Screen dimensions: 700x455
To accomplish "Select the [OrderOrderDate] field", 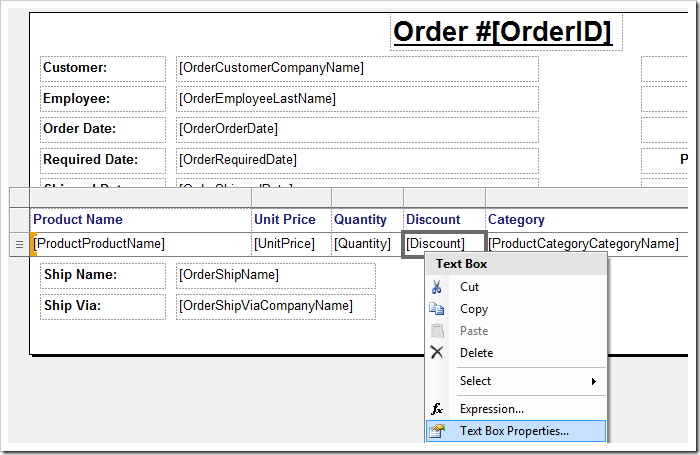I will (x=358, y=130).
